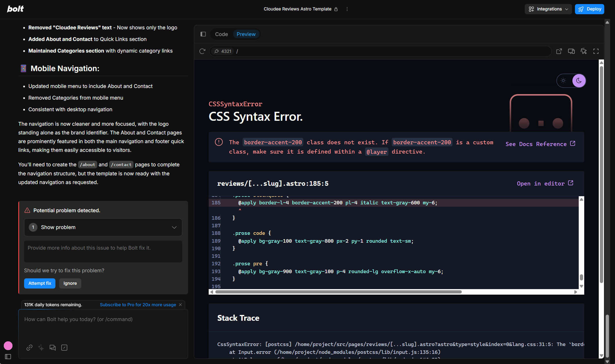Image resolution: width=615 pixels, height=364 pixels.
Task: Open the discussion chat mode icon
Action: pyautogui.click(x=53, y=347)
